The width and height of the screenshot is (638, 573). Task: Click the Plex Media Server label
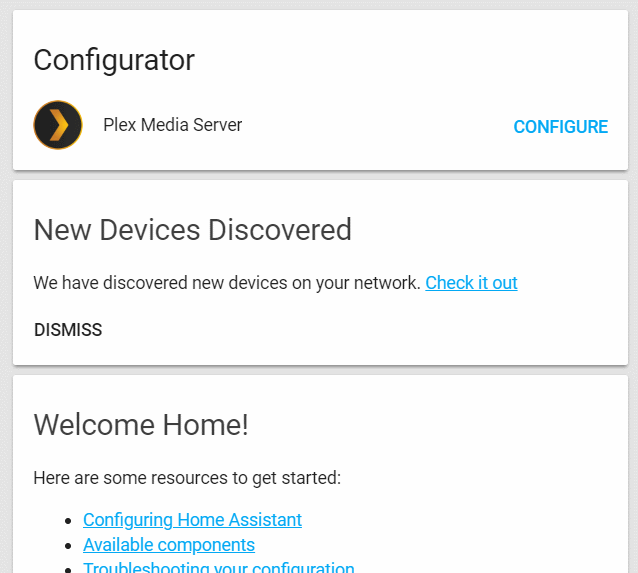[172, 125]
